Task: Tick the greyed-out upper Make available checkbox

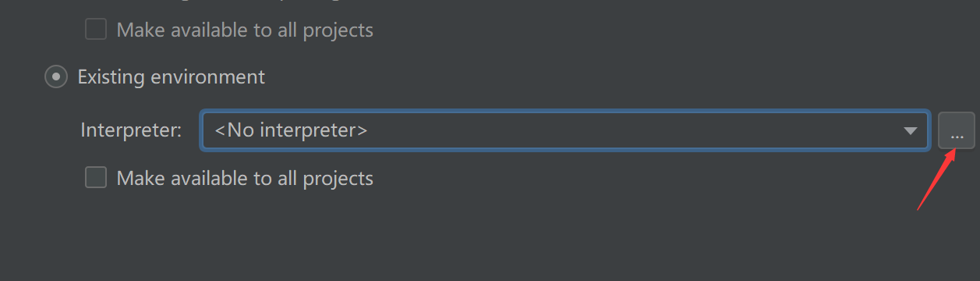Action: click(96, 30)
